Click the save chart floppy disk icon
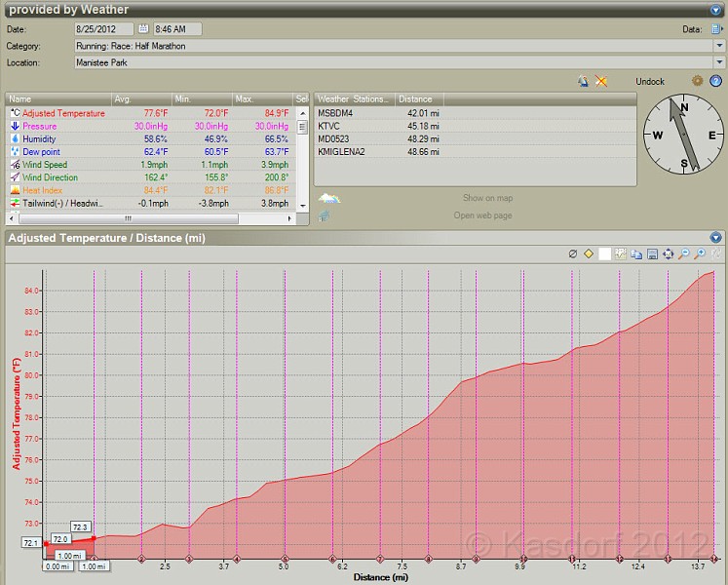The width and height of the screenshot is (728, 585). click(652, 253)
